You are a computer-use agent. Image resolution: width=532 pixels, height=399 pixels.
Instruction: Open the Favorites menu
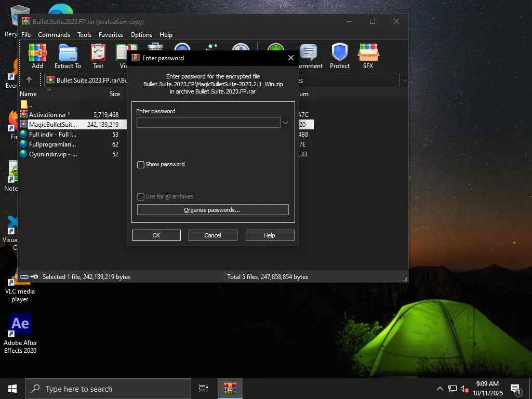[111, 35]
